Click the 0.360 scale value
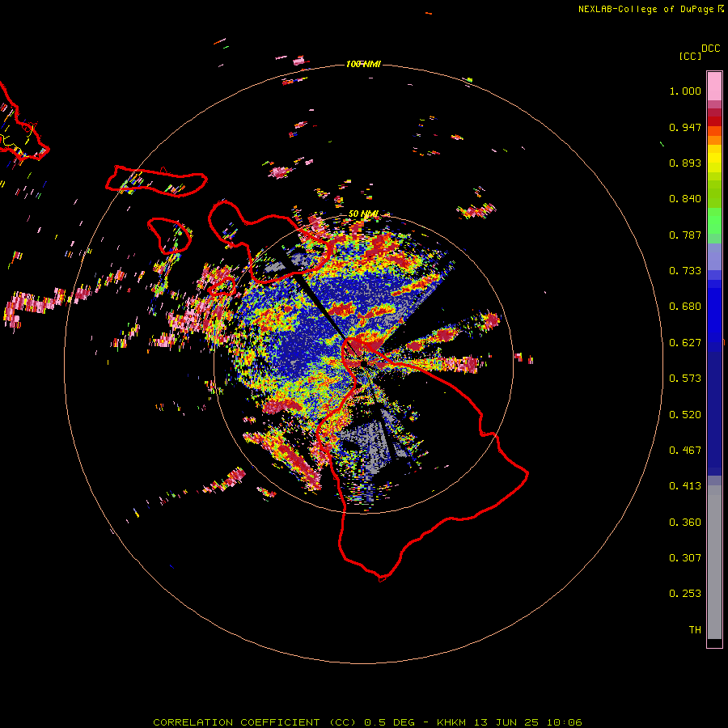 685,523
